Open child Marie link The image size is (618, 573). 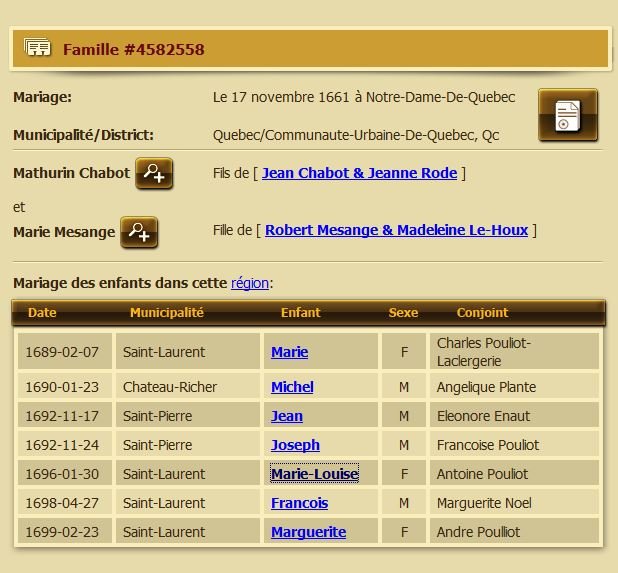(x=290, y=352)
